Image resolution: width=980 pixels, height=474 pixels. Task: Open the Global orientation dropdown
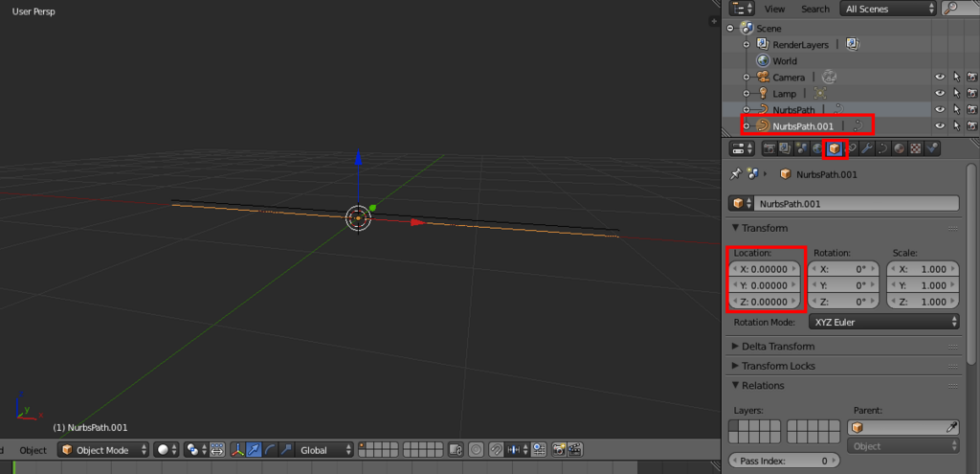(x=325, y=450)
